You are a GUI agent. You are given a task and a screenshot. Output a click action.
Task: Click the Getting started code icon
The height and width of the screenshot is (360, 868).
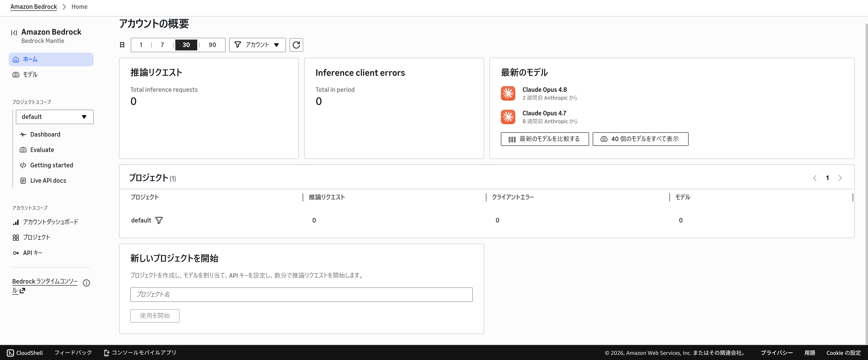click(x=23, y=165)
